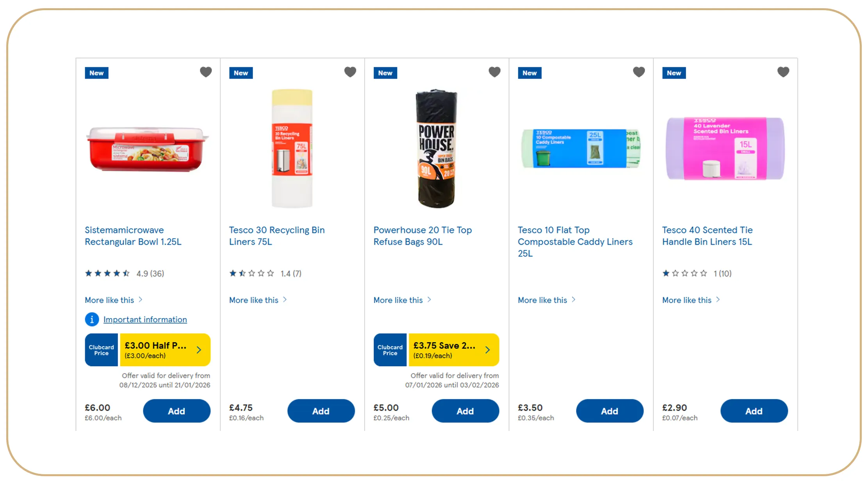Click the Sistema red microwave bowl image
This screenshot has height=484, width=868.
[148, 149]
